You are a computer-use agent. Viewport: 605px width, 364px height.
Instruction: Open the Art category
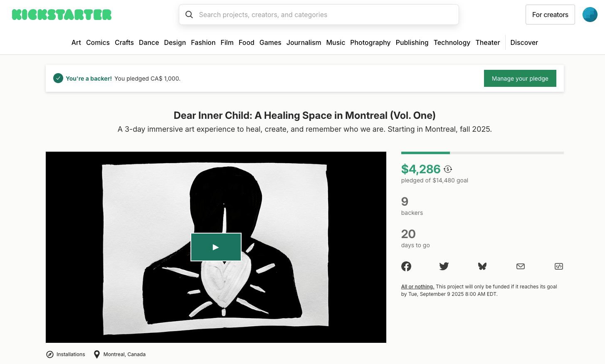pos(76,42)
